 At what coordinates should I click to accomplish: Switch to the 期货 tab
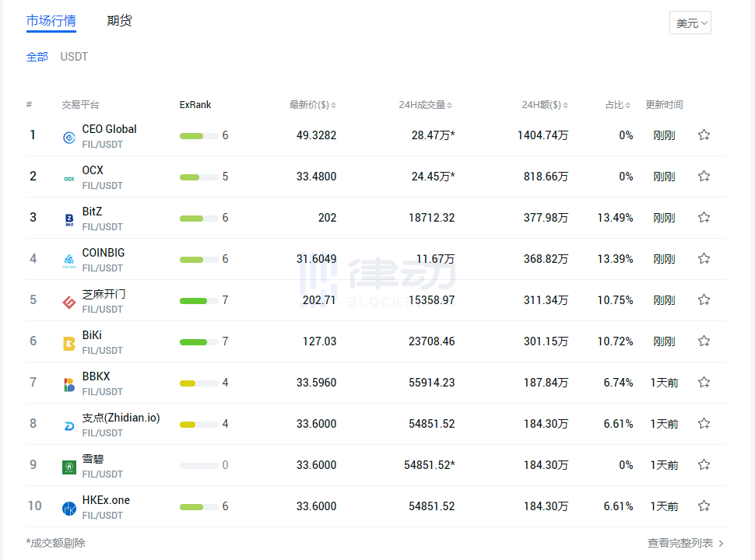point(119,21)
